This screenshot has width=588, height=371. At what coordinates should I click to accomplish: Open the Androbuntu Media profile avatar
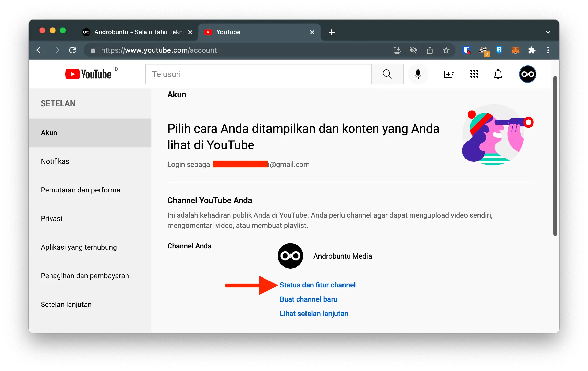(528, 74)
